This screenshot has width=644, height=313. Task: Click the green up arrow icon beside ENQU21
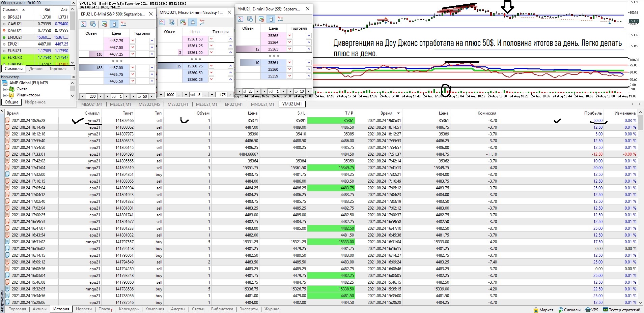pos(4,37)
